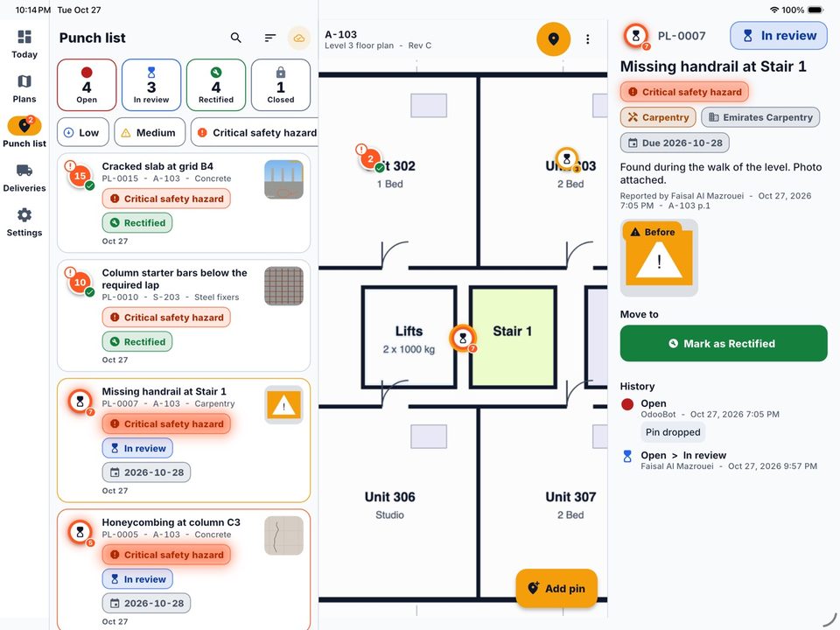Tap the Critical safety hazard tag in details
This screenshot has width=840, height=630.
point(684,92)
